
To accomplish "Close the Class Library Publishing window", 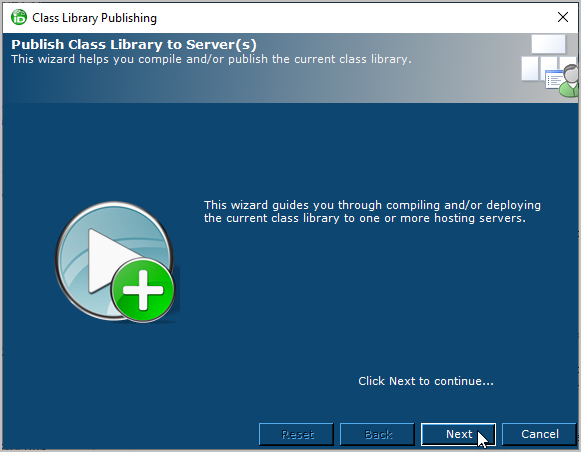I will click(562, 17).
